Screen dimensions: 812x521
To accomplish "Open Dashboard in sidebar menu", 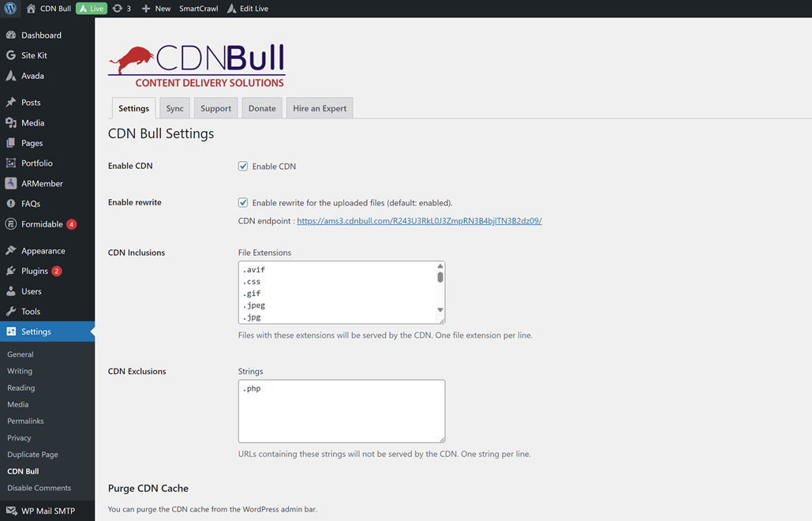I will click(x=41, y=36).
